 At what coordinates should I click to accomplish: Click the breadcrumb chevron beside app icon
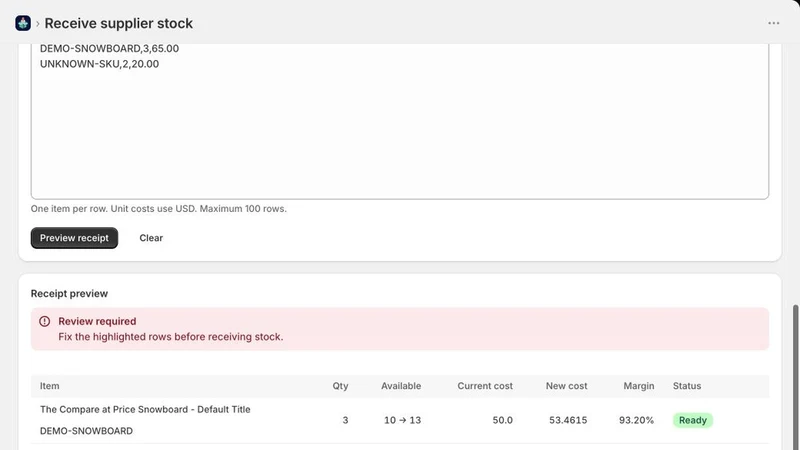coord(37,23)
